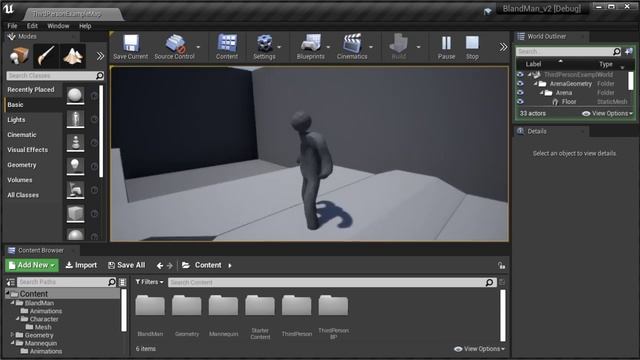Open the Edit menu

click(x=32, y=26)
